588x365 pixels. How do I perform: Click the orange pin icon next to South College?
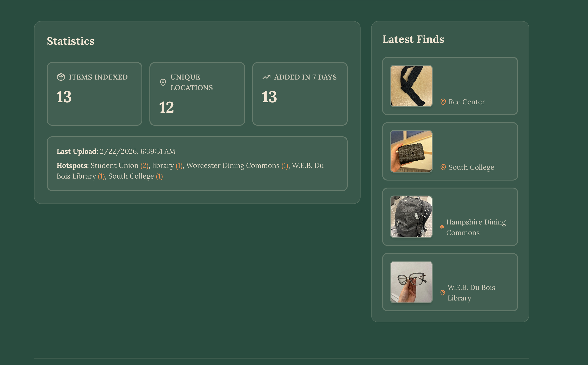tap(443, 167)
